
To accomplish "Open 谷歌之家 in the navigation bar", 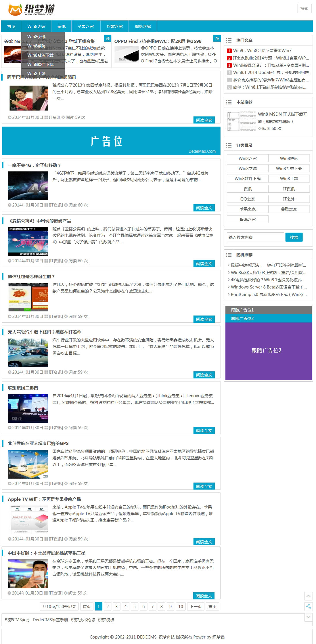I will pos(115,26).
